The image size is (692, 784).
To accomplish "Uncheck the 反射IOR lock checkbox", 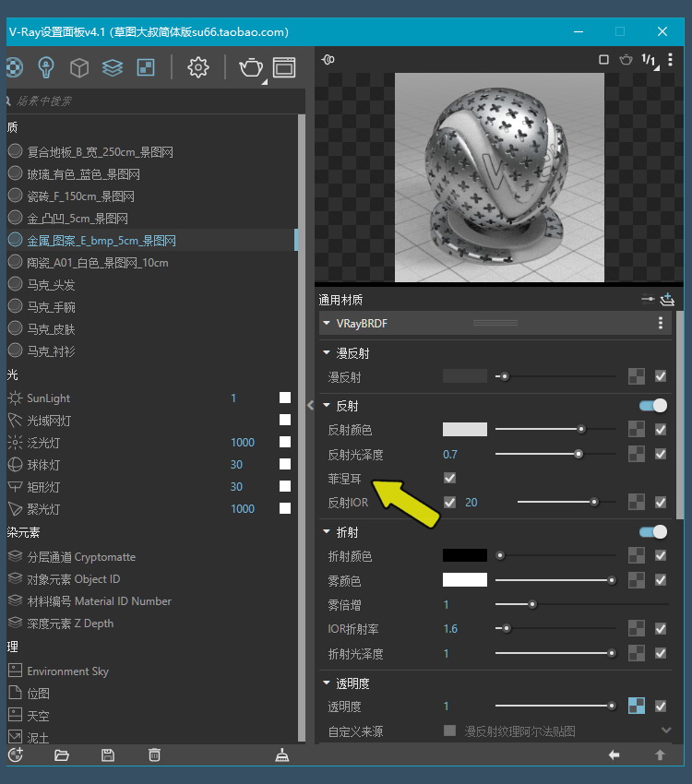I will pos(449,502).
